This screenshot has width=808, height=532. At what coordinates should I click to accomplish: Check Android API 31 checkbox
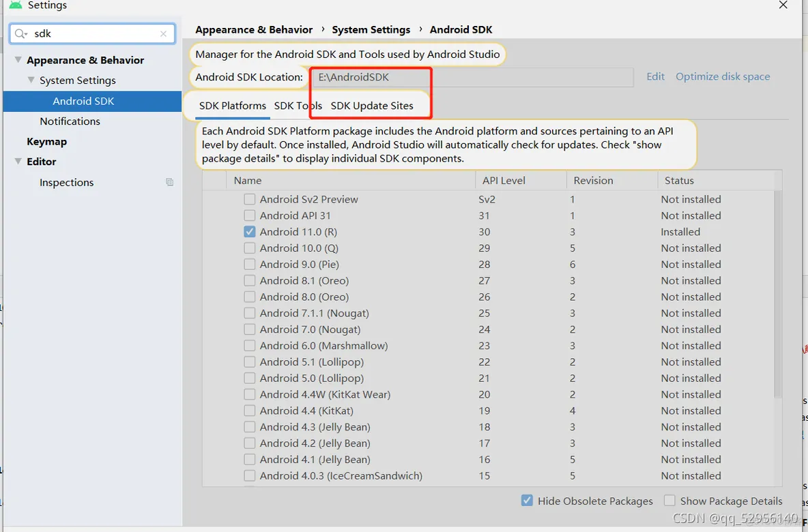[x=249, y=216]
